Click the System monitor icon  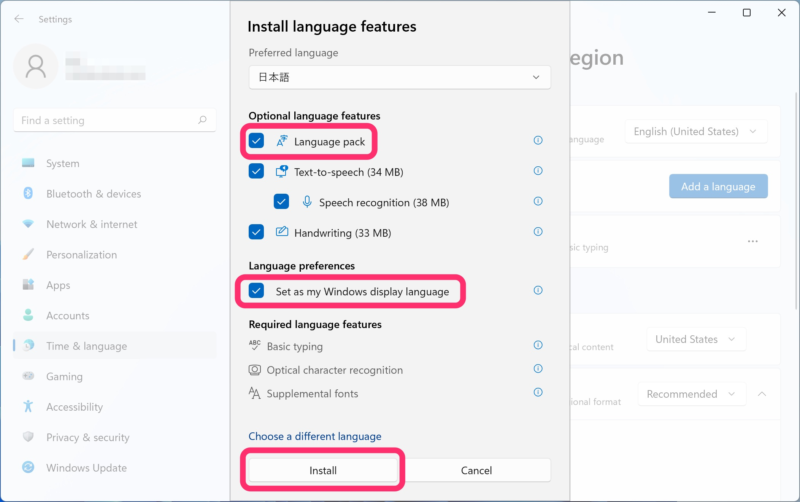[x=28, y=163]
